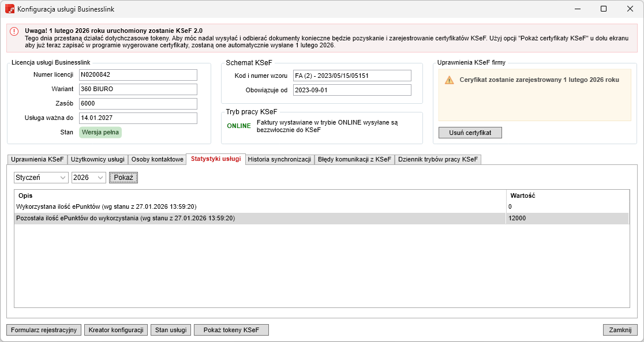This screenshot has width=644, height=342.
Task: Click Pokaż tokeny KSeF button
Action: [x=231, y=330]
